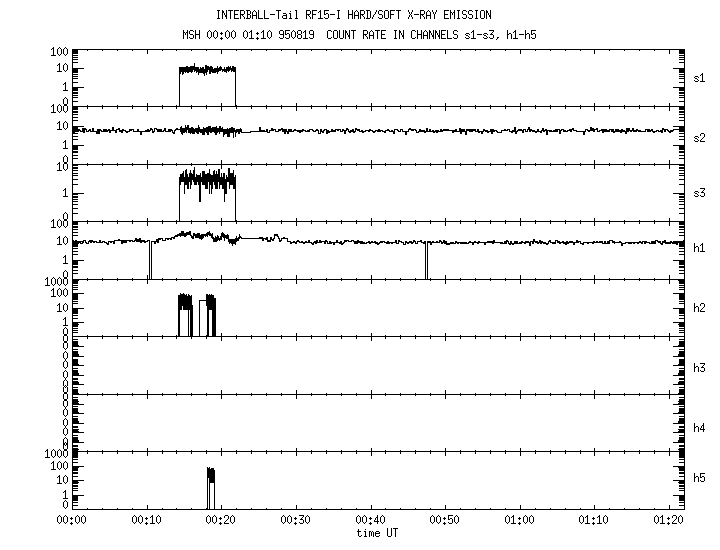
Task: Click the 00:10 time axis tick label
Action: pos(146,520)
